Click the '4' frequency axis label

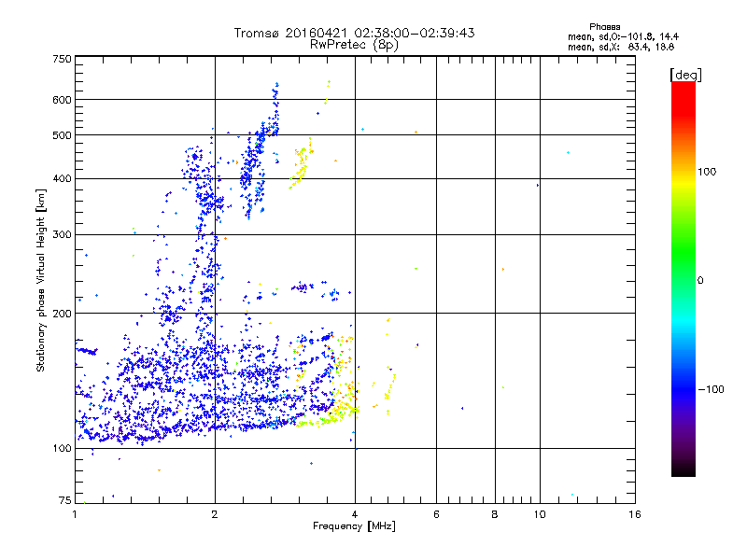(355, 514)
